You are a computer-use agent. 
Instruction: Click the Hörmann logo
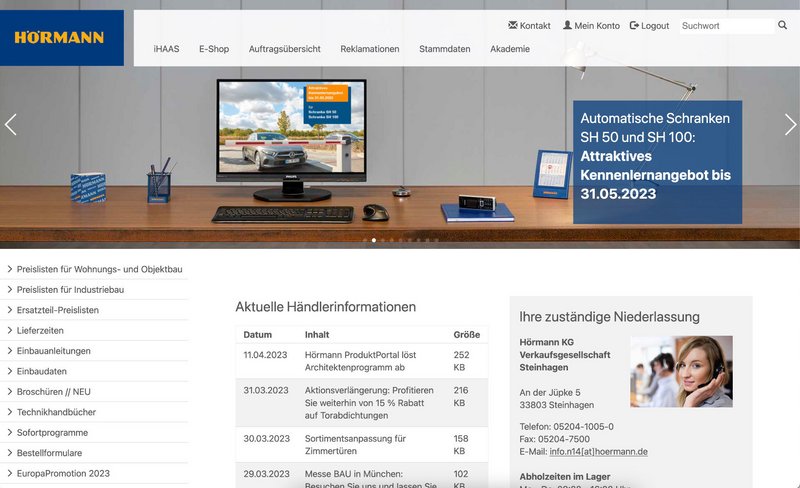coord(61,38)
